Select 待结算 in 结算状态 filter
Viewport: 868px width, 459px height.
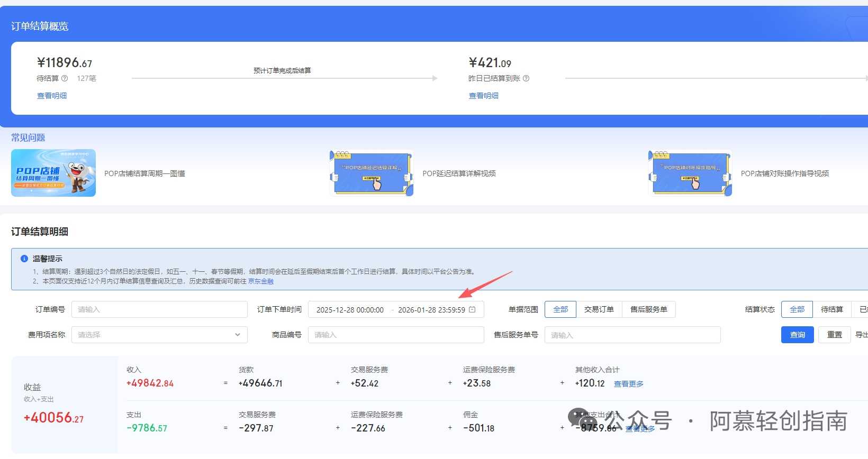(831, 309)
